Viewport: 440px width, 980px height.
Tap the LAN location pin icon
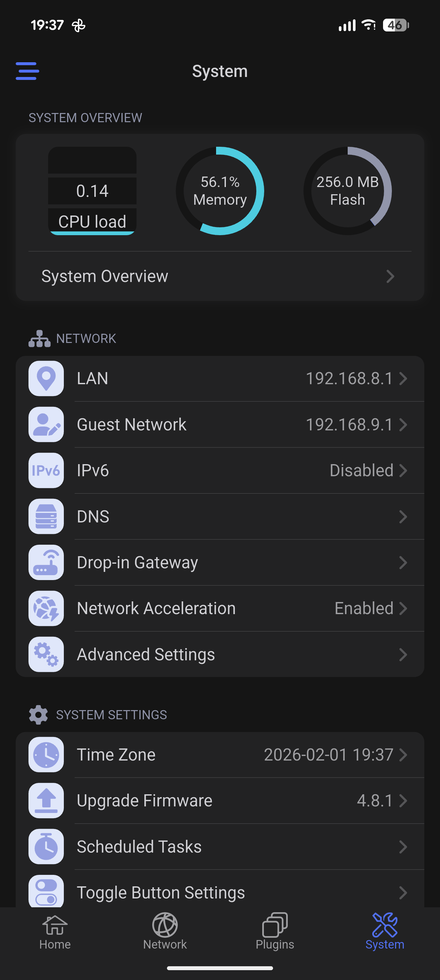click(x=46, y=379)
